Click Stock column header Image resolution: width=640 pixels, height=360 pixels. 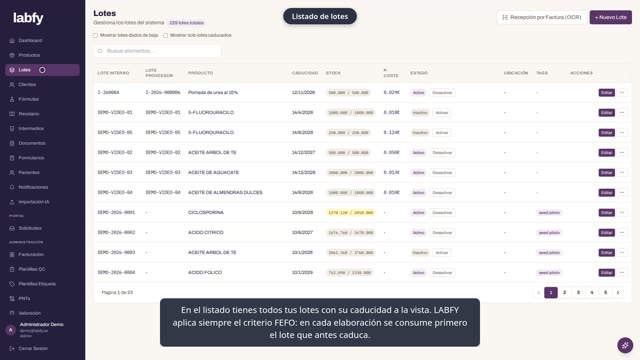(333, 73)
